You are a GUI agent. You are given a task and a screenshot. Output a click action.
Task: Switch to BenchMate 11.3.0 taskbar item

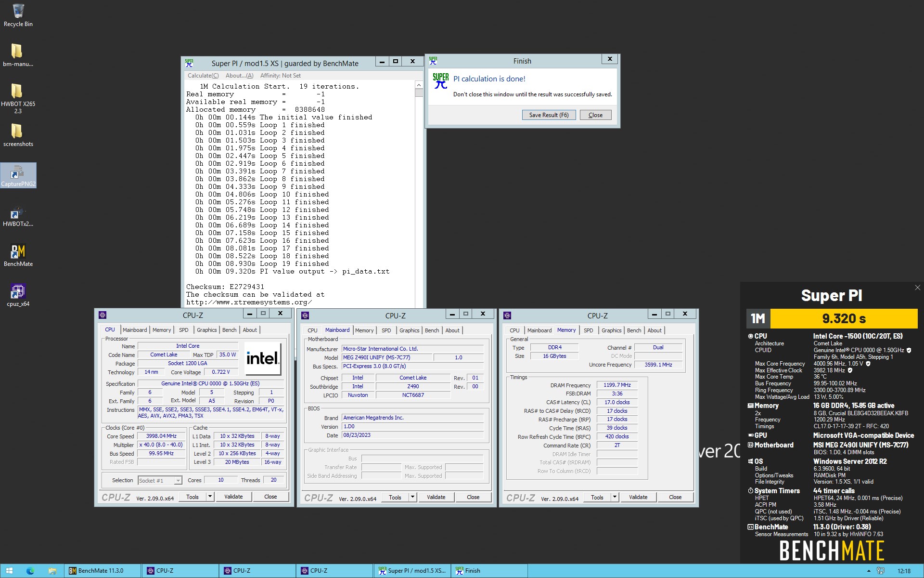103,571
